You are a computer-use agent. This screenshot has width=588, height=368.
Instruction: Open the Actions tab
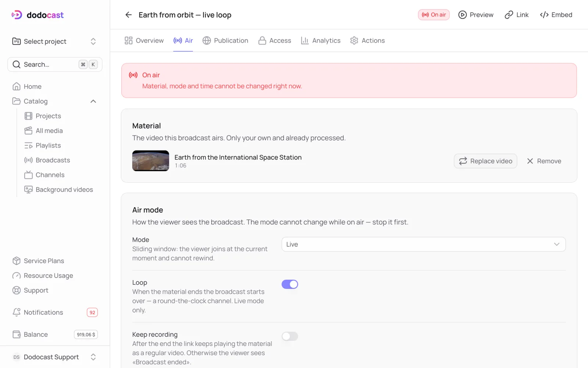(x=367, y=40)
